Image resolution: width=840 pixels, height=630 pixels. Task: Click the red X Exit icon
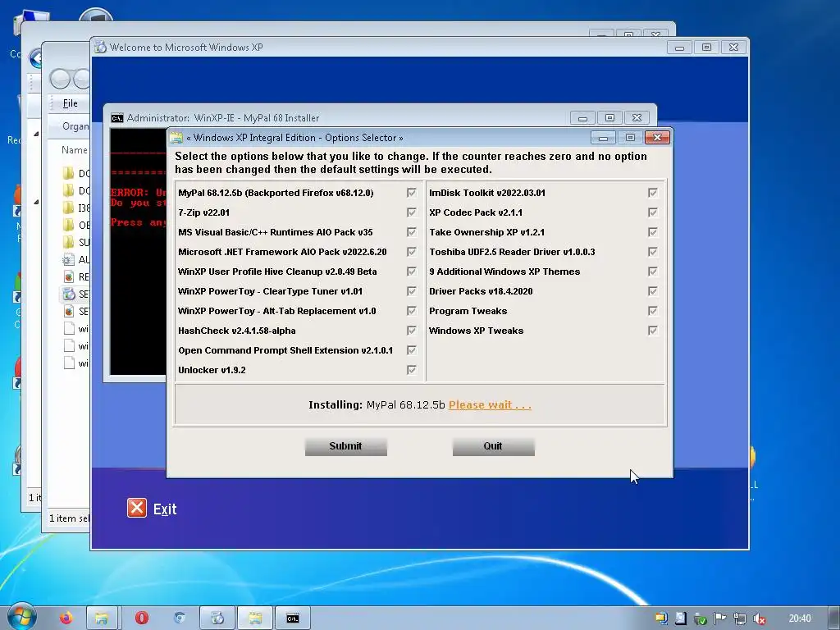(x=137, y=508)
